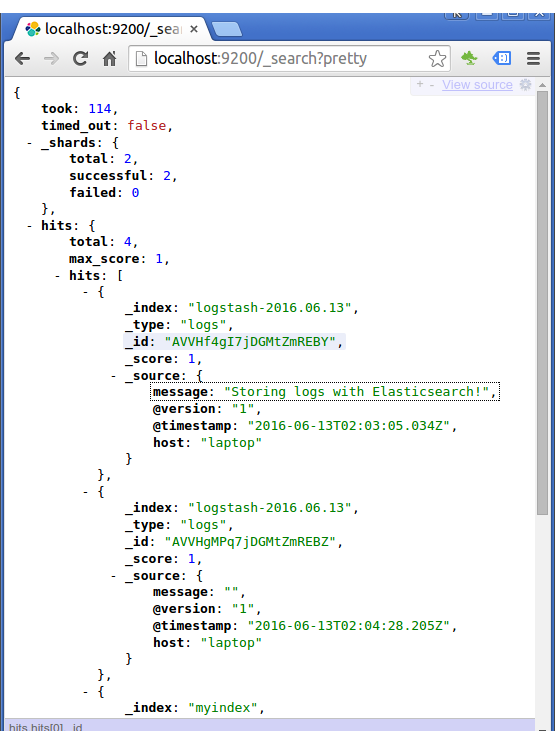Open the green tree extension icon
Image resolution: width=555 pixels, height=744 pixels.
[469, 58]
